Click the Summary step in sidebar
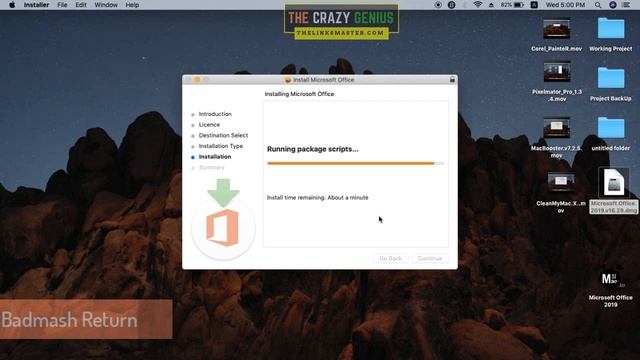Image resolution: width=640 pixels, height=360 pixels. pos(211,167)
